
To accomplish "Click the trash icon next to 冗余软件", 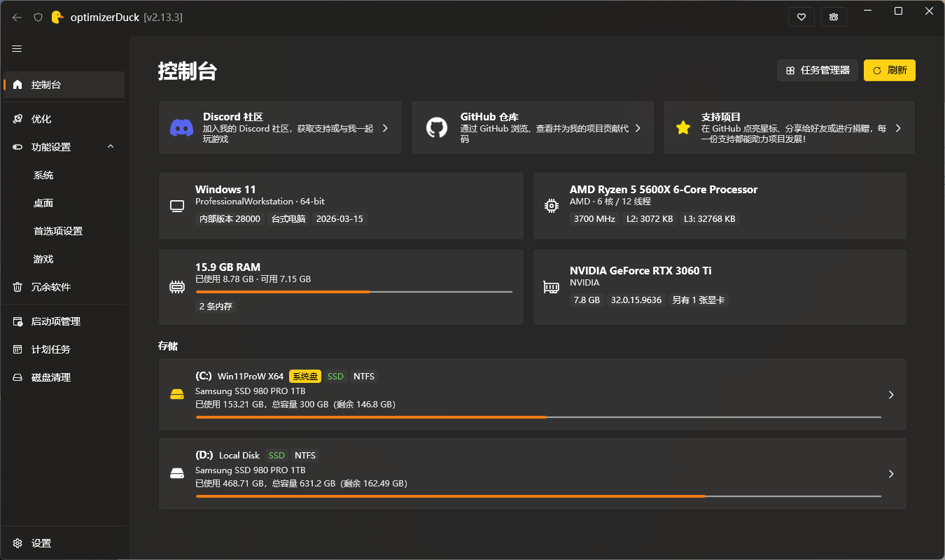I will coord(18,287).
